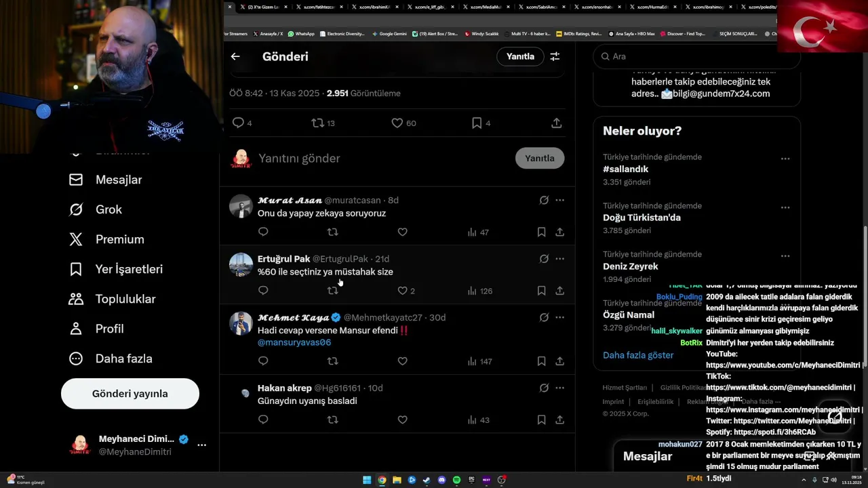Click the Yanıtını gönder reply field
This screenshot has width=868, height=488.
tap(383, 158)
